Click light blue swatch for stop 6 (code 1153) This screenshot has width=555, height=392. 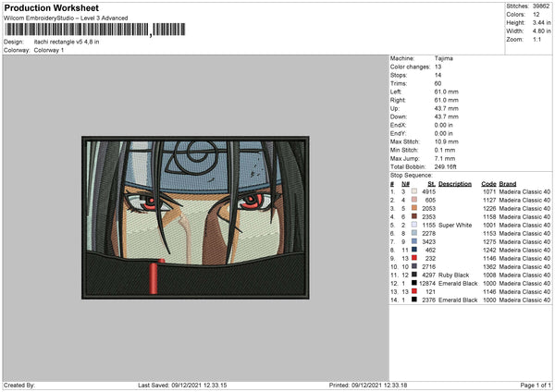coord(414,233)
